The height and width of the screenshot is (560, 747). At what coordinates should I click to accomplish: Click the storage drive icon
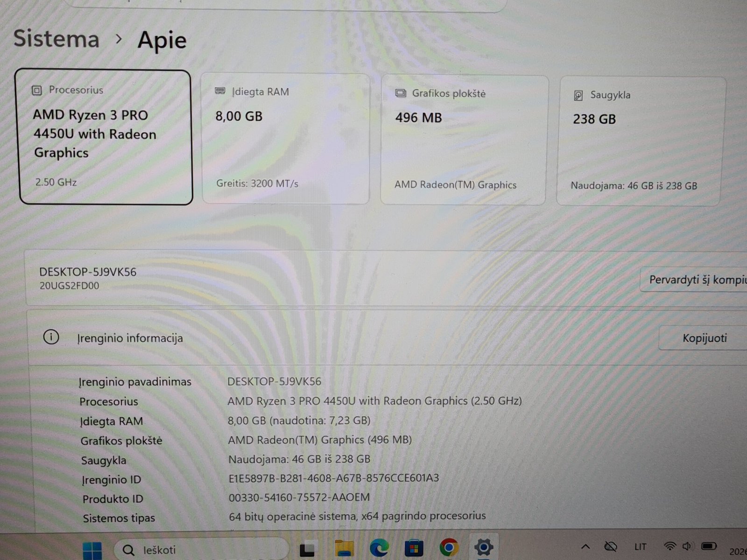click(x=578, y=95)
